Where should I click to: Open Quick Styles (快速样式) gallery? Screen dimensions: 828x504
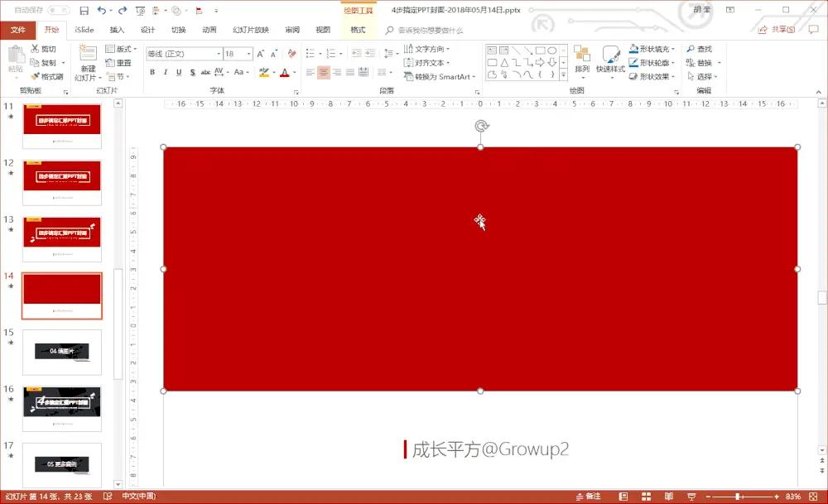(610, 59)
